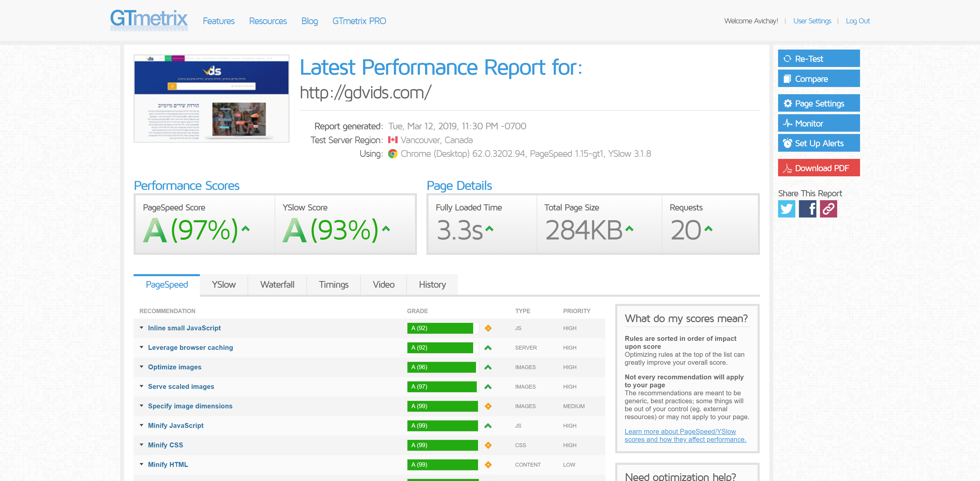Open the Waterfall tab

pyautogui.click(x=277, y=285)
